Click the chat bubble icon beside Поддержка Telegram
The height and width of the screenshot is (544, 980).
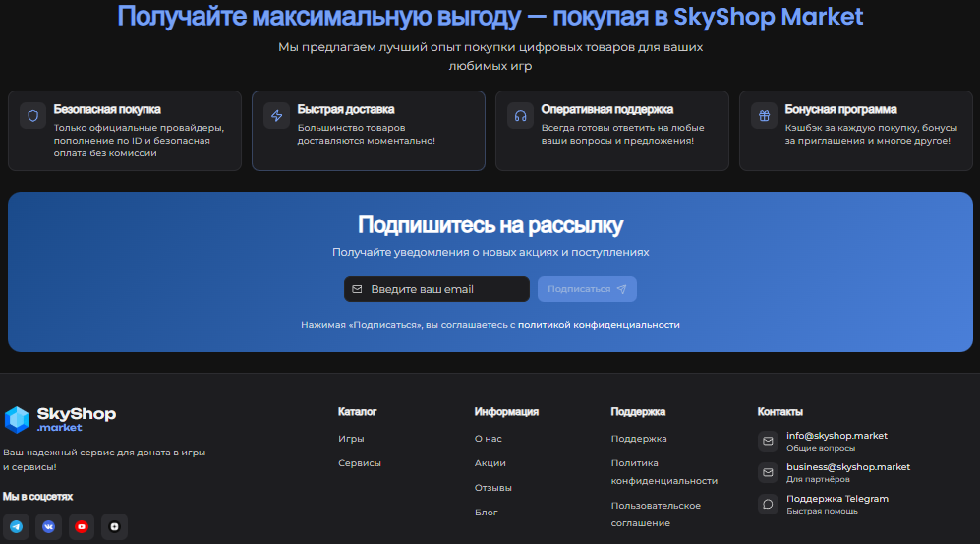coord(768,504)
